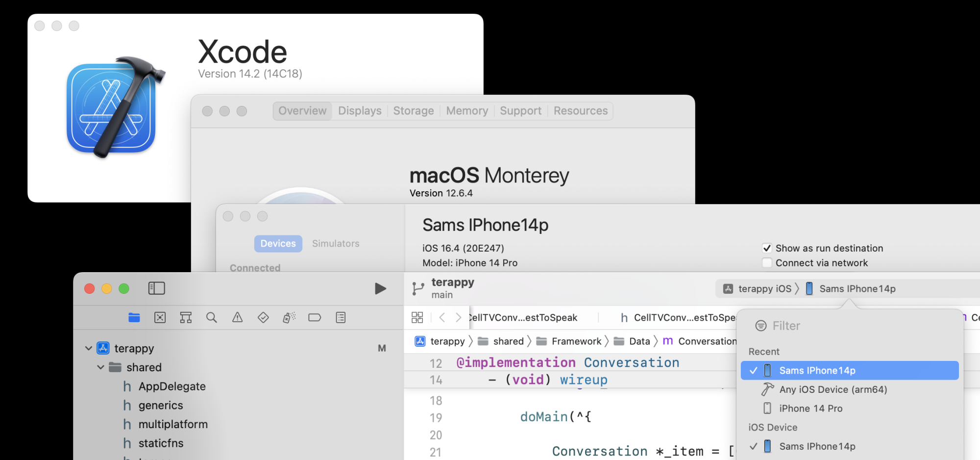Toggle the navigator sidebar in Xcode toolbar
This screenshot has height=460, width=980.
(x=157, y=288)
